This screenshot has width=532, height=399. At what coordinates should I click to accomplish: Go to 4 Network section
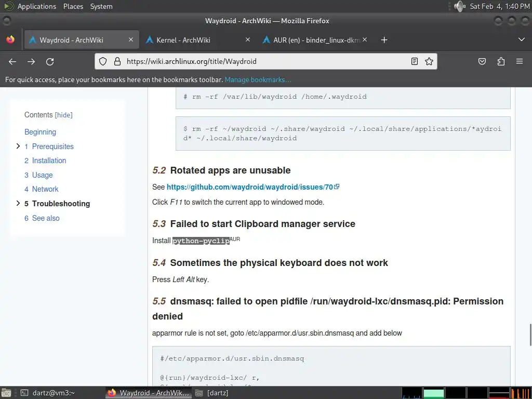pyautogui.click(x=42, y=189)
